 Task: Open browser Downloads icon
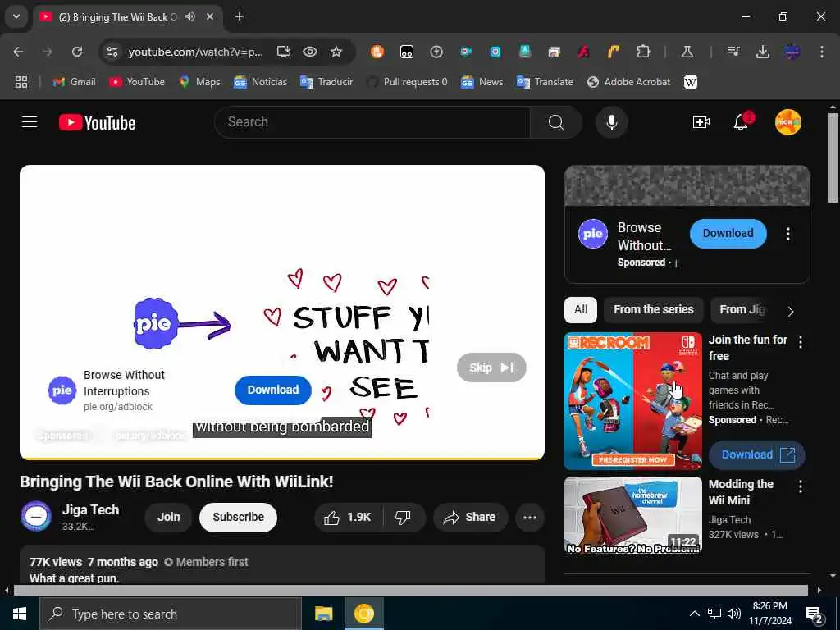point(762,52)
